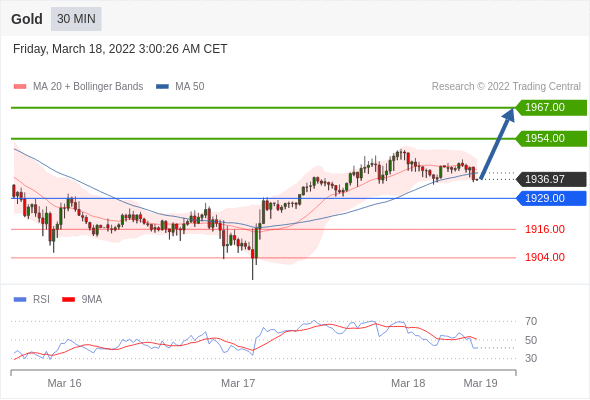Select the 1929.00 blue pivot tag
Image resolution: width=590 pixels, height=400 pixels.
click(551, 198)
